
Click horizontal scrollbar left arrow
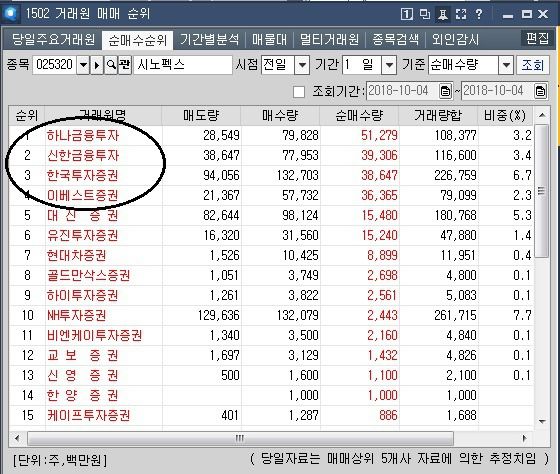pyautogui.click(x=16, y=438)
